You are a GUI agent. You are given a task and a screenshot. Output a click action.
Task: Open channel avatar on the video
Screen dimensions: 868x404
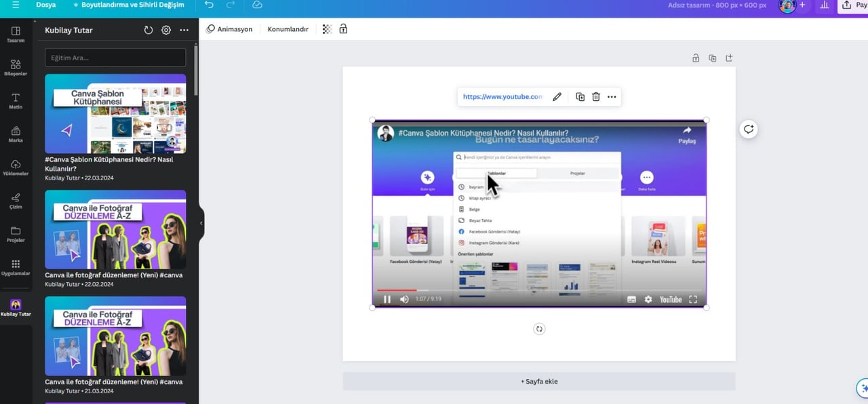point(386,133)
